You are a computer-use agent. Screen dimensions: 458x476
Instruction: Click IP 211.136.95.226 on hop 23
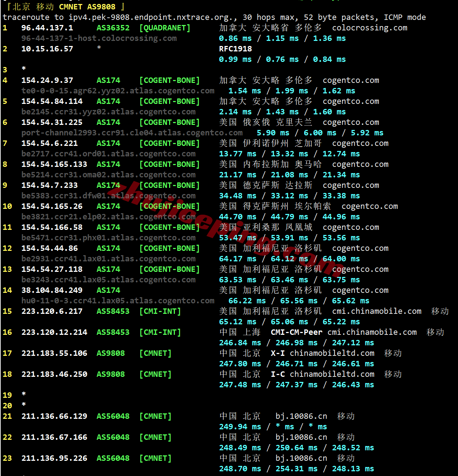(54, 458)
